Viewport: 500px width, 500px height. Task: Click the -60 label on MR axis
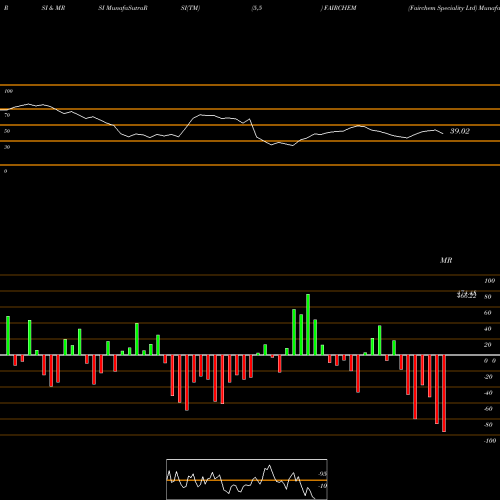click(488, 409)
